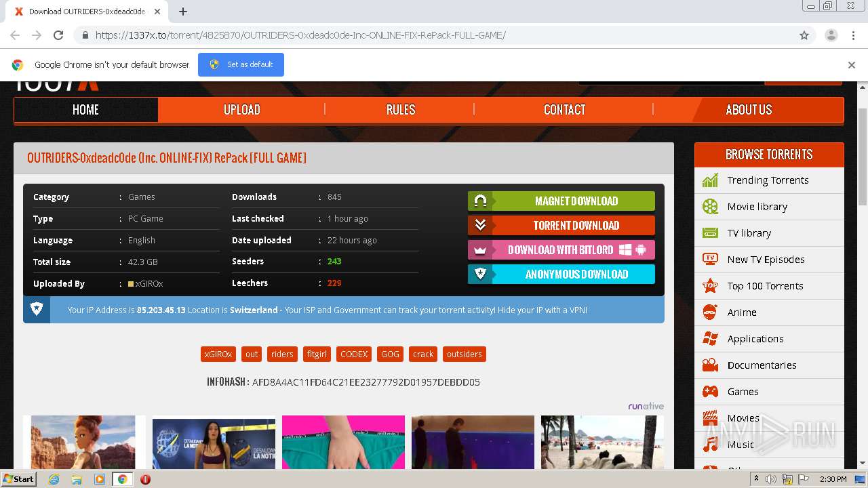Dismiss the default browser notification bar
868x488 pixels.
coord(852,65)
